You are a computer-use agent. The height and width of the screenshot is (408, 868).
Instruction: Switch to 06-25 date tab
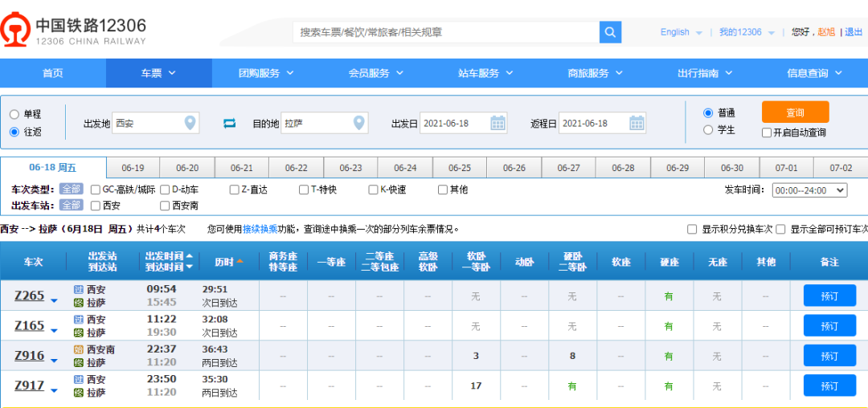[x=460, y=168]
